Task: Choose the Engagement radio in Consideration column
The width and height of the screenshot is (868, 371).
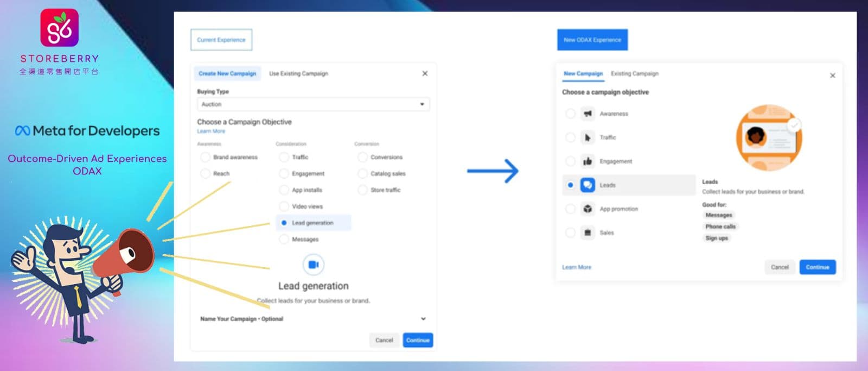Action: point(284,173)
